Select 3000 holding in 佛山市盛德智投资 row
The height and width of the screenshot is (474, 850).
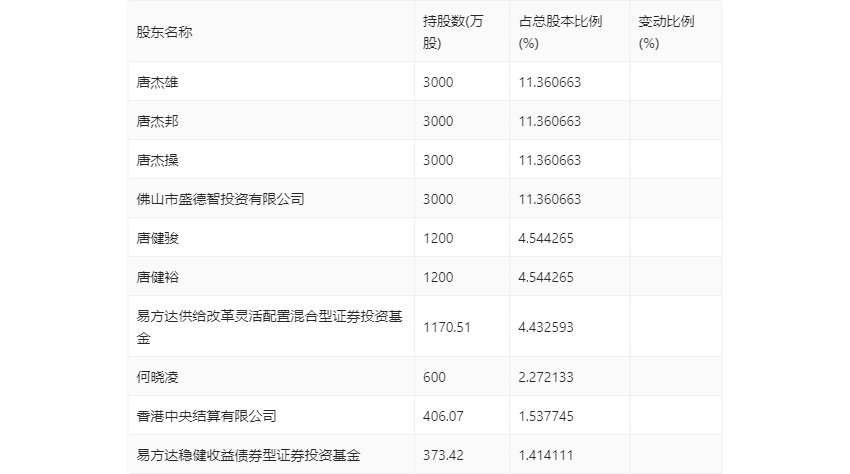pyautogui.click(x=438, y=199)
